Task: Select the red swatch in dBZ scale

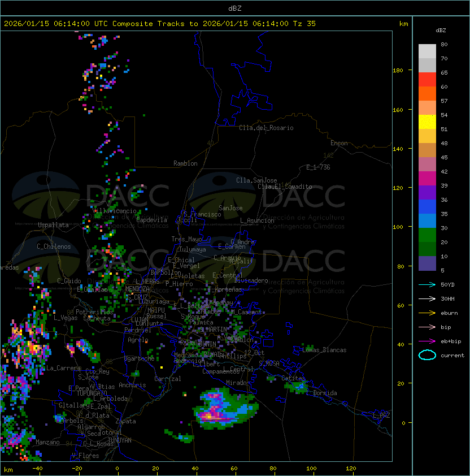Action: coord(427,80)
